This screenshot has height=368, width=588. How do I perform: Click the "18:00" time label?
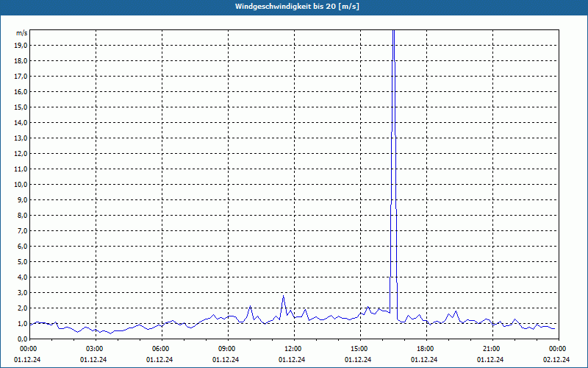[426, 349]
